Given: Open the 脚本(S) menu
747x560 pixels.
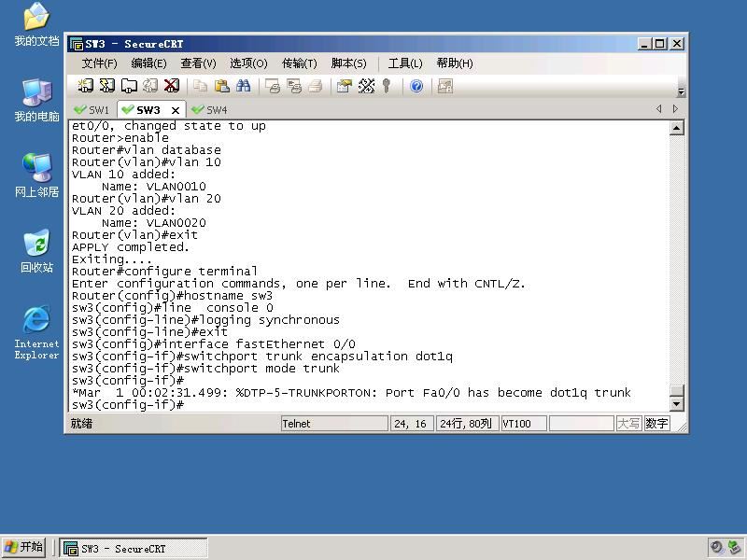Looking at the screenshot, I should point(348,63).
